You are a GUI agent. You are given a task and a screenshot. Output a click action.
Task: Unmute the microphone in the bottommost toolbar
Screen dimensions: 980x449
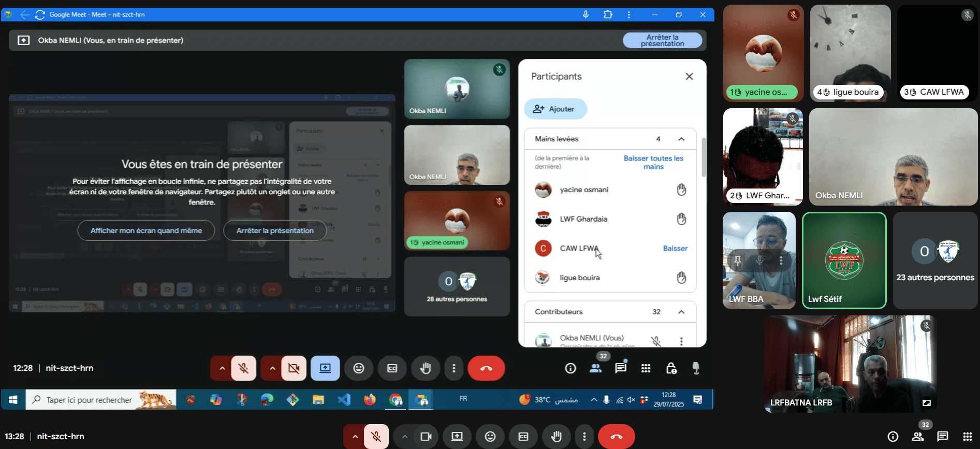click(376, 437)
